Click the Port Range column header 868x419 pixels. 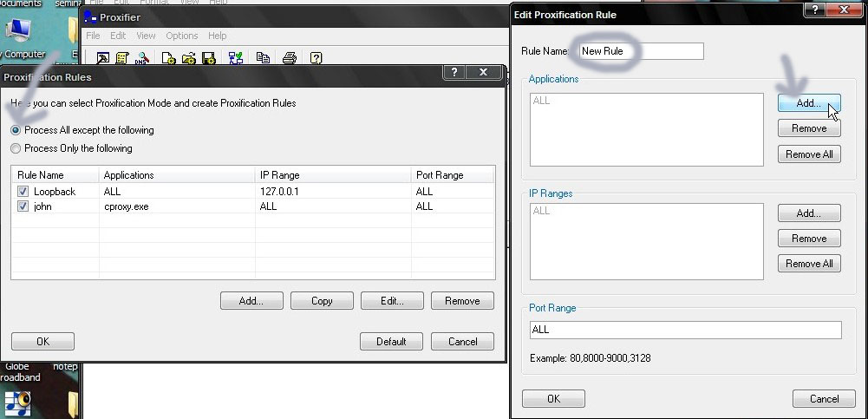point(453,175)
